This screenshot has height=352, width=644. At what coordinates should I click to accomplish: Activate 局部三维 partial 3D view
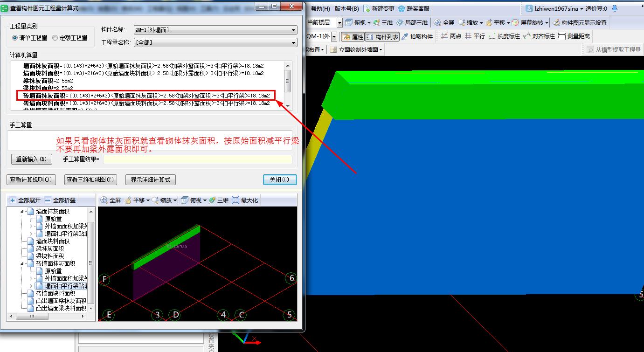pos(412,22)
